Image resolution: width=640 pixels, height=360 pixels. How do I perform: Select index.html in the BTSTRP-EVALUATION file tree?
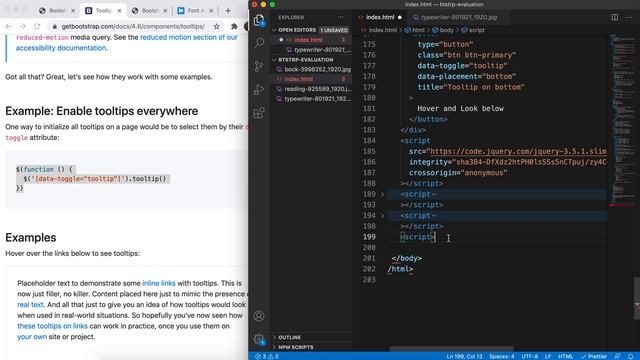click(312, 79)
